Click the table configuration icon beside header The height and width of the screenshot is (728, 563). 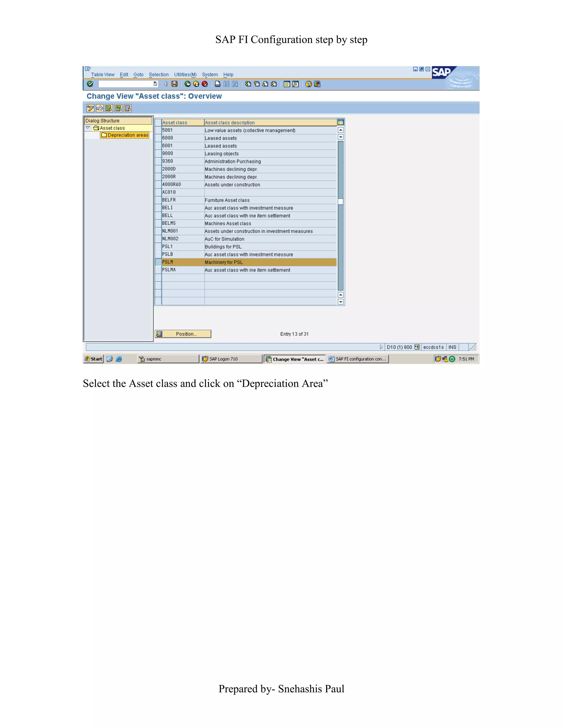[x=341, y=122]
